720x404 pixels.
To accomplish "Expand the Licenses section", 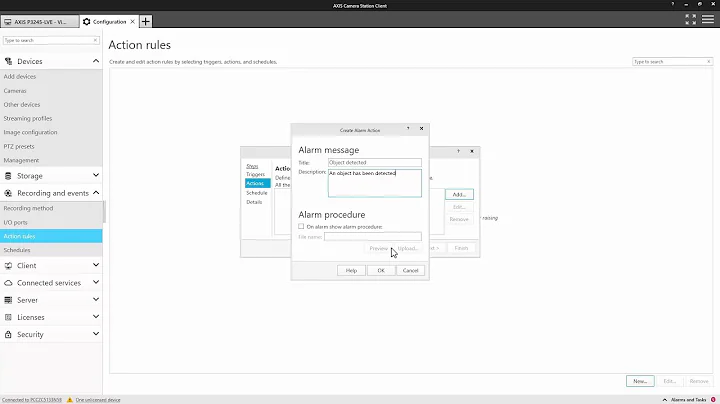I will pos(96,317).
